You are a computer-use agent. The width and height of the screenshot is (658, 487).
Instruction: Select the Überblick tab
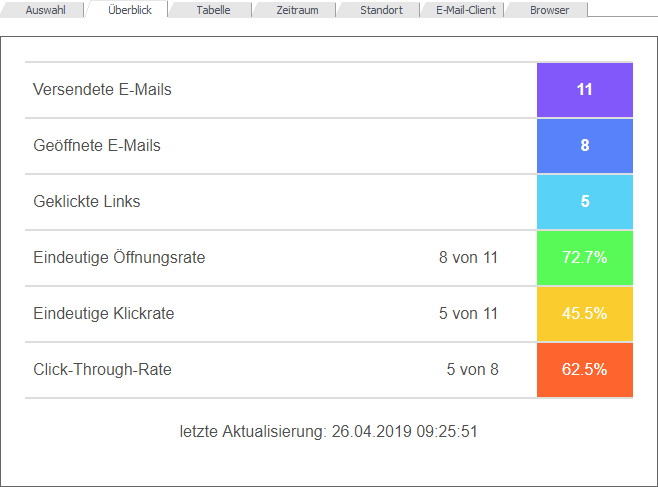(130, 10)
